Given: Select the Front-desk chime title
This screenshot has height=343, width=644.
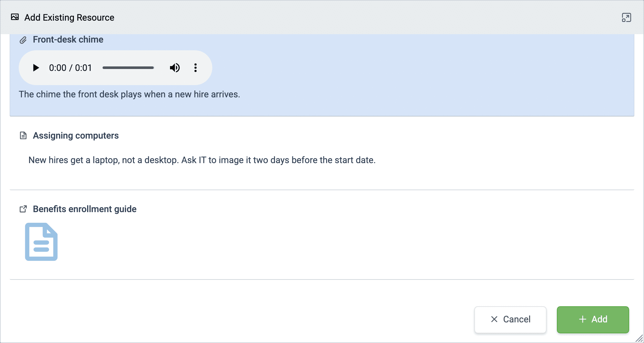Looking at the screenshot, I should click(x=68, y=40).
